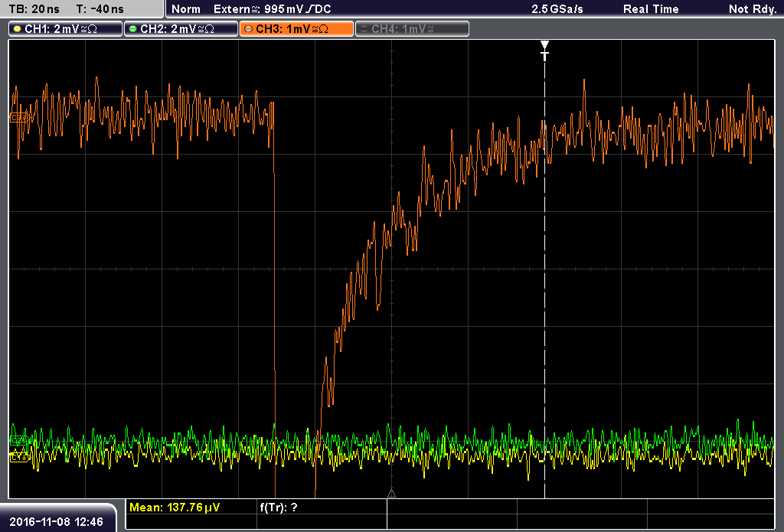Click the Not Rdy. status indicator
This screenshot has width=784, height=532.
click(752, 9)
